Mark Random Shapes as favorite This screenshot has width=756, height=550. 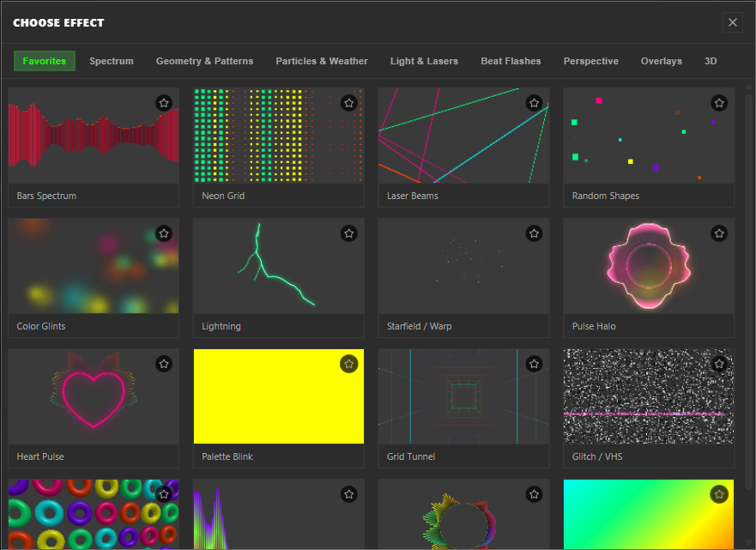tap(719, 103)
